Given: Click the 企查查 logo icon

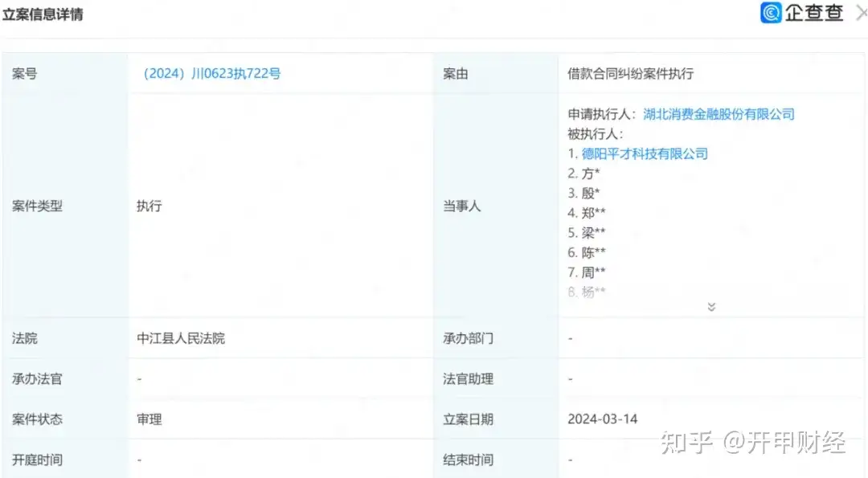Looking at the screenshot, I should point(771,13).
